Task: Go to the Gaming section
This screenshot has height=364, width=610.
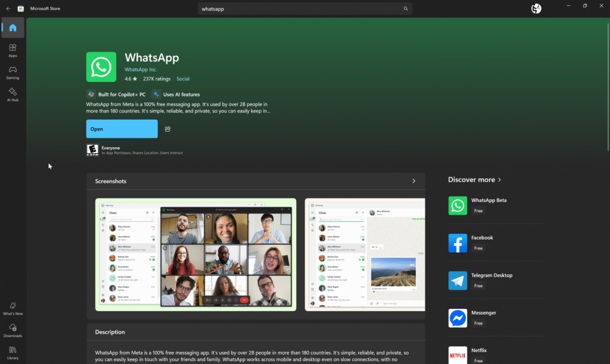Action: click(13, 73)
